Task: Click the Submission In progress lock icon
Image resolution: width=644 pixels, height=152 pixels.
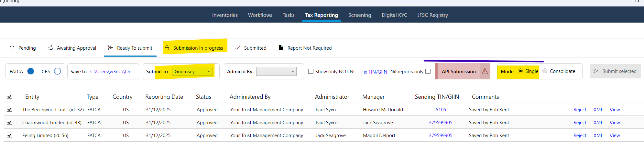Action: pyautogui.click(x=167, y=48)
